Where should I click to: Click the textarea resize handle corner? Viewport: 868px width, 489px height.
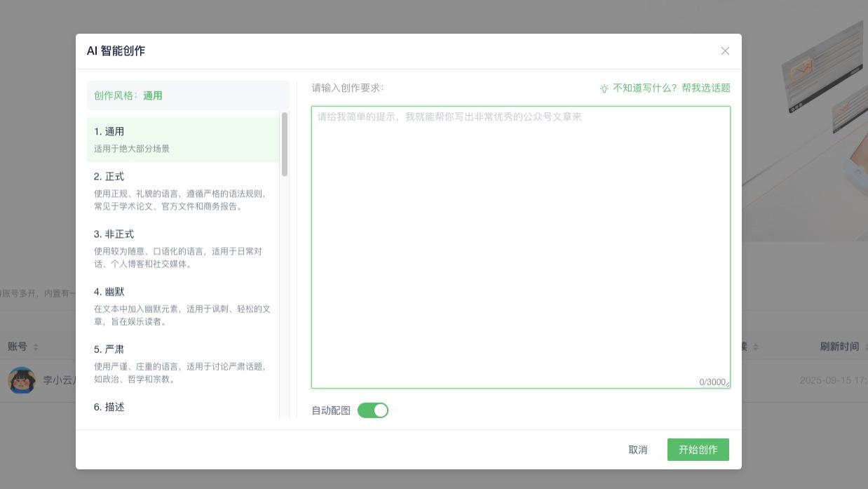click(728, 384)
